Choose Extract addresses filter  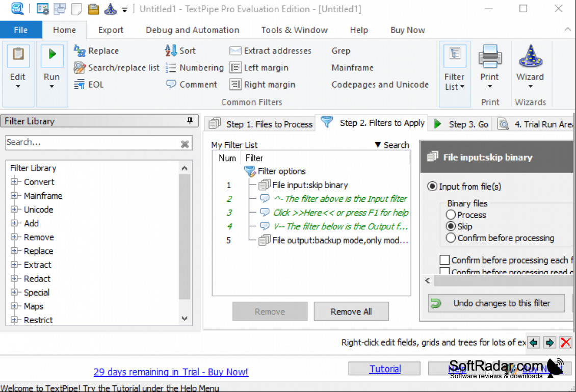click(270, 50)
